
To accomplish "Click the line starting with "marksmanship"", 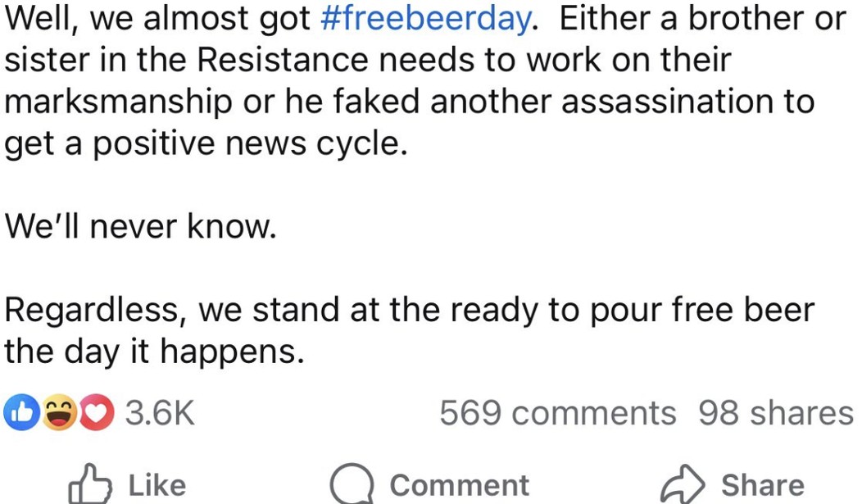I will pos(410,102).
